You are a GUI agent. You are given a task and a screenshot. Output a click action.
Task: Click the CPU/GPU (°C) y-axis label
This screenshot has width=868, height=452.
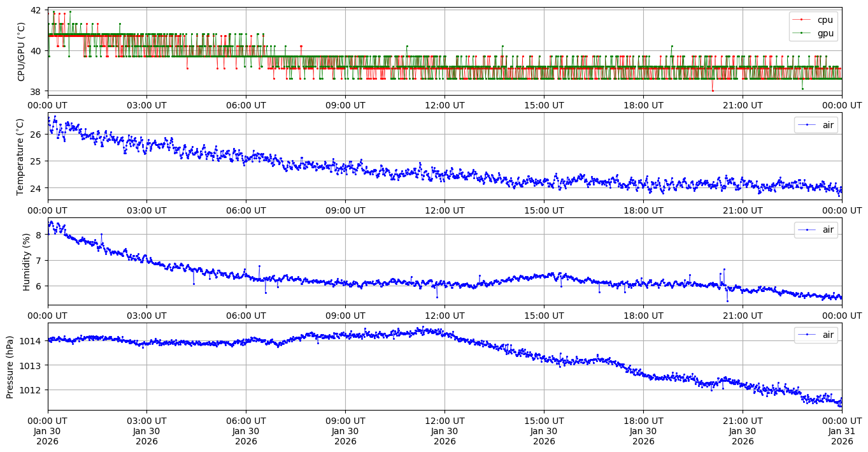pyautogui.click(x=21, y=52)
